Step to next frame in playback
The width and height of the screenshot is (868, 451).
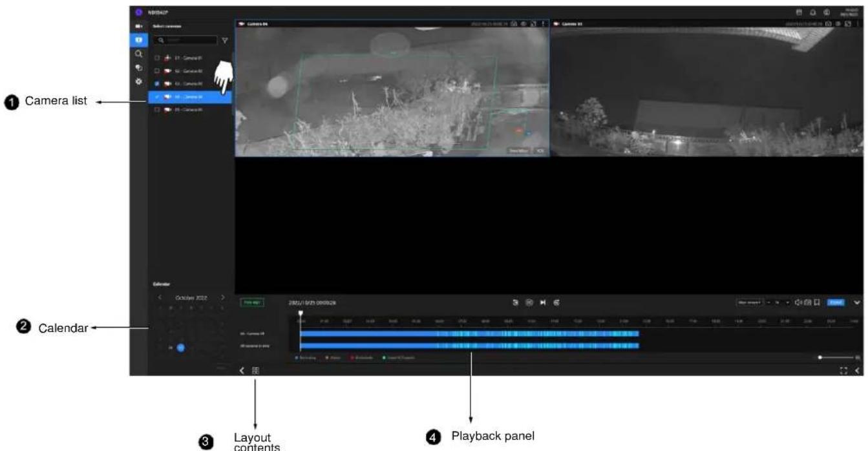point(543,302)
